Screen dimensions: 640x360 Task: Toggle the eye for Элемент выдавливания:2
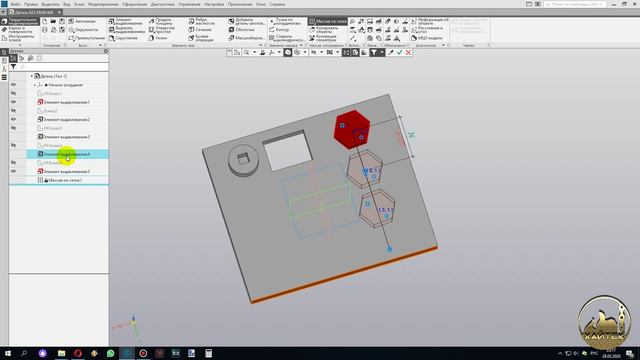[x=13, y=119]
